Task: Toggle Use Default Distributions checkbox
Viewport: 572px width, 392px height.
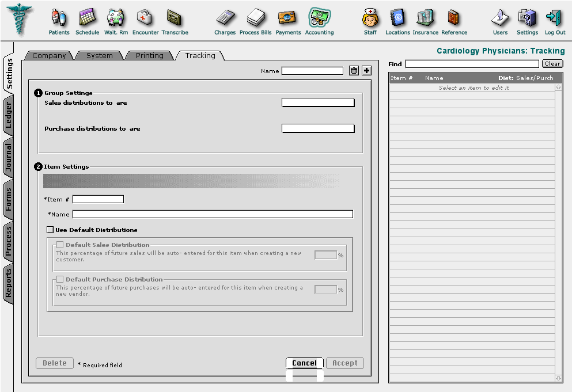Action: (x=50, y=230)
